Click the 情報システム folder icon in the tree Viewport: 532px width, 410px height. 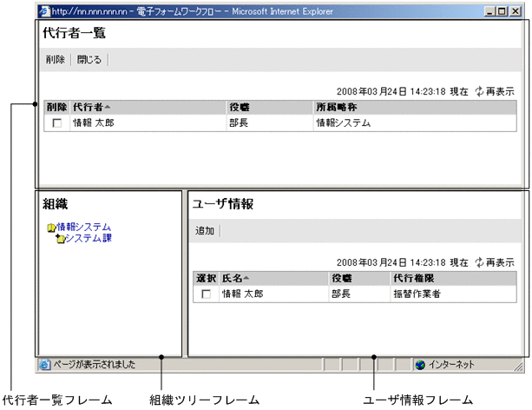coord(51,228)
